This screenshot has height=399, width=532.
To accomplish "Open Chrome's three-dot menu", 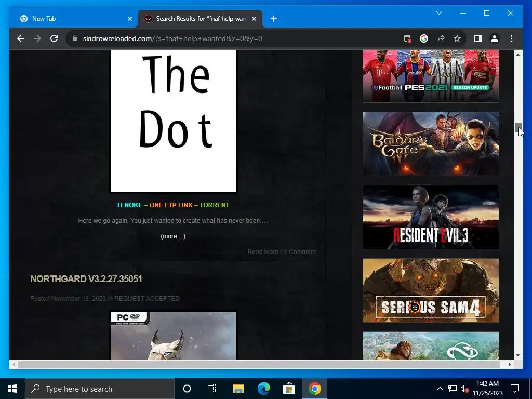I will 511,38.
